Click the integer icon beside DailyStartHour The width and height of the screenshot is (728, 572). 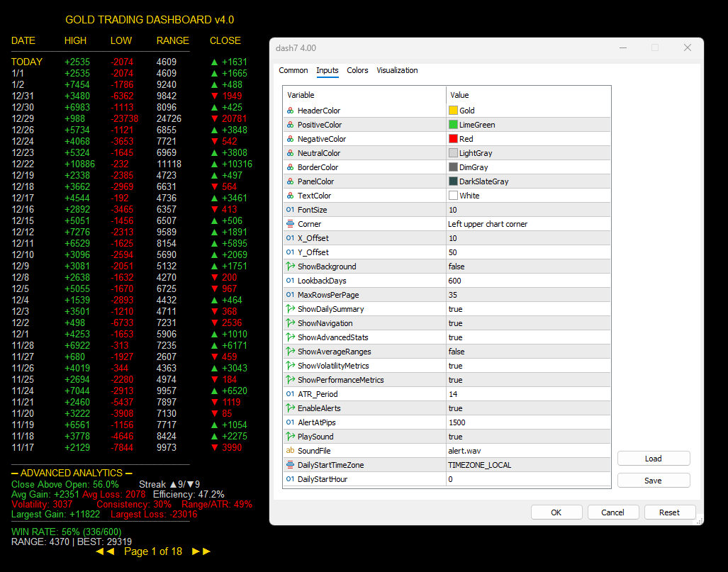[290, 478]
